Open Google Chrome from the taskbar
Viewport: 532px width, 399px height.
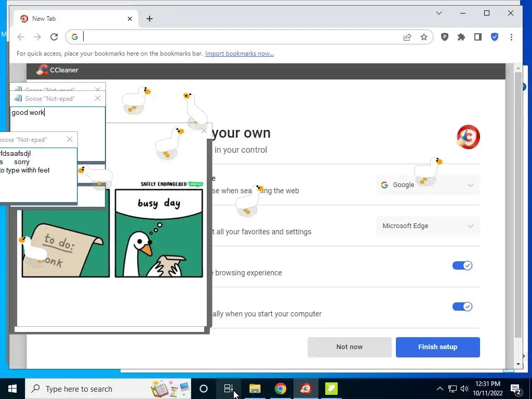pyautogui.click(x=280, y=389)
